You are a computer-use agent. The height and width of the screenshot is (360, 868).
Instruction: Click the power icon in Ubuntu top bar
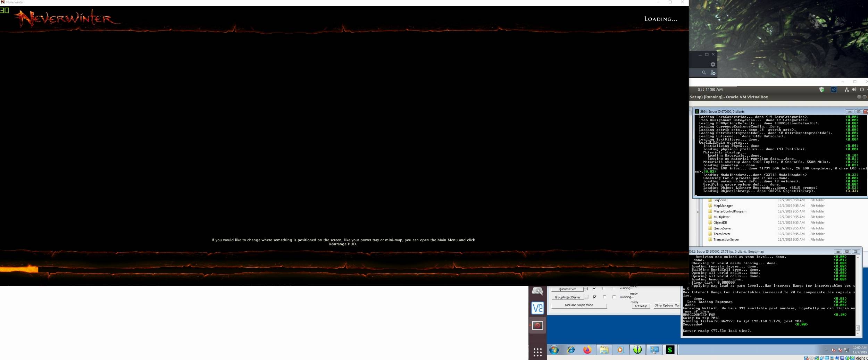pyautogui.click(x=862, y=90)
